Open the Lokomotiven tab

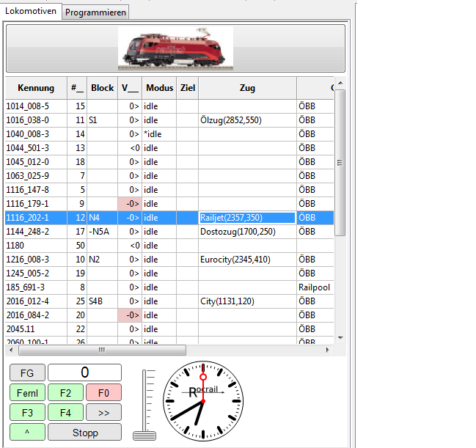tap(31, 11)
